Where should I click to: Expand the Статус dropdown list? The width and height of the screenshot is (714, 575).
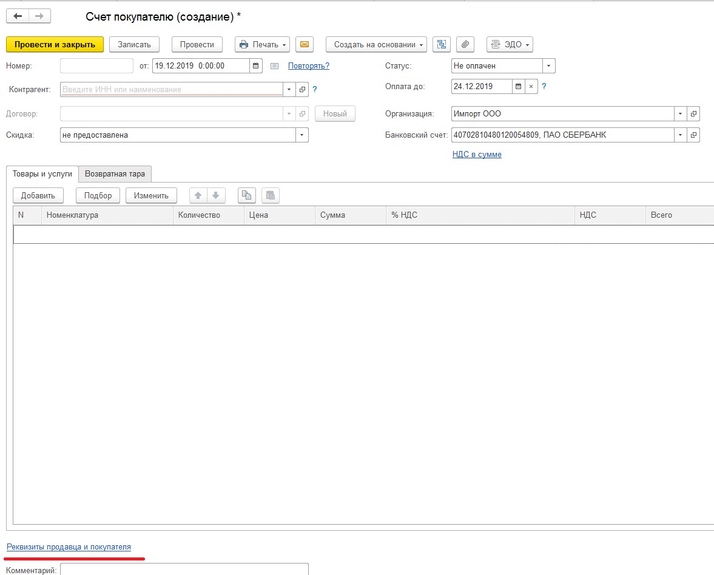[548, 66]
